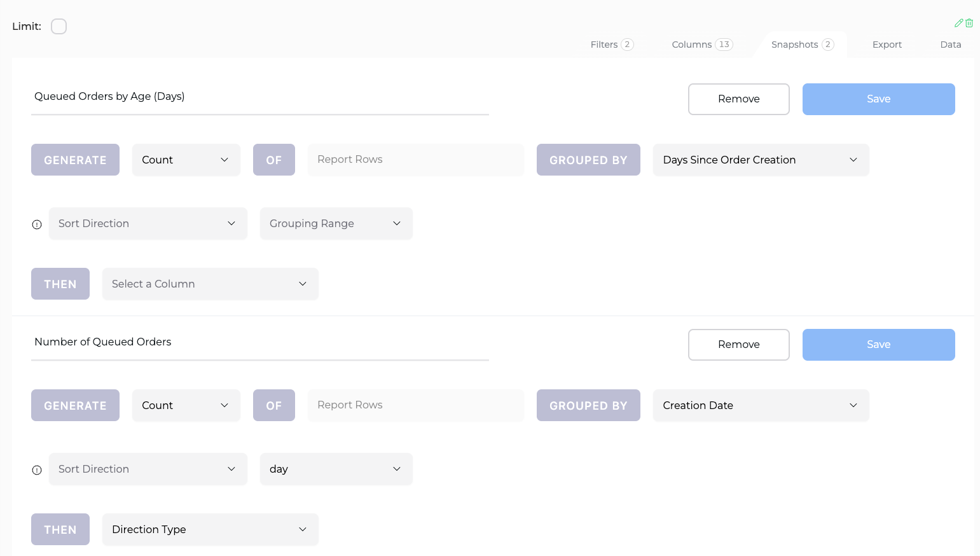Click THEN label next to Direction Type
This screenshot has width=980, height=556.
(x=60, y=529)
